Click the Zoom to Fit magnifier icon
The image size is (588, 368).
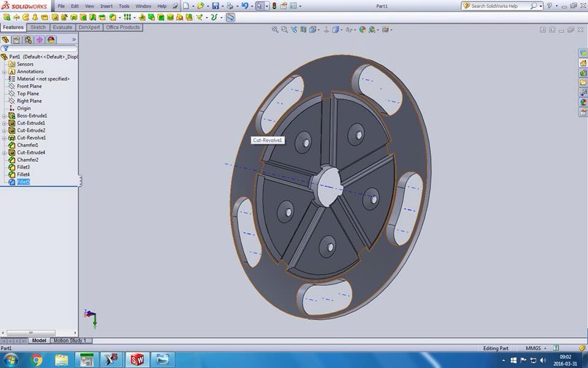pos(275,29)
